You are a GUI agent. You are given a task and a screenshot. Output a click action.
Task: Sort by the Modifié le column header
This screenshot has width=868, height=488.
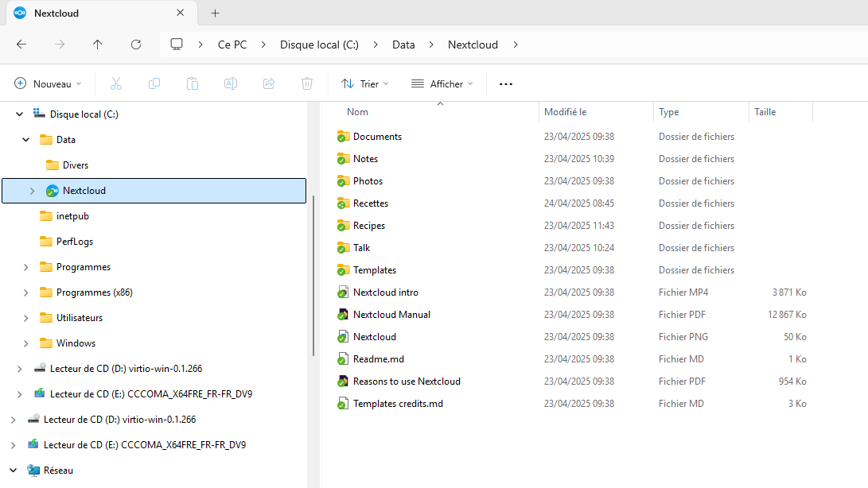tap(566, 112)
